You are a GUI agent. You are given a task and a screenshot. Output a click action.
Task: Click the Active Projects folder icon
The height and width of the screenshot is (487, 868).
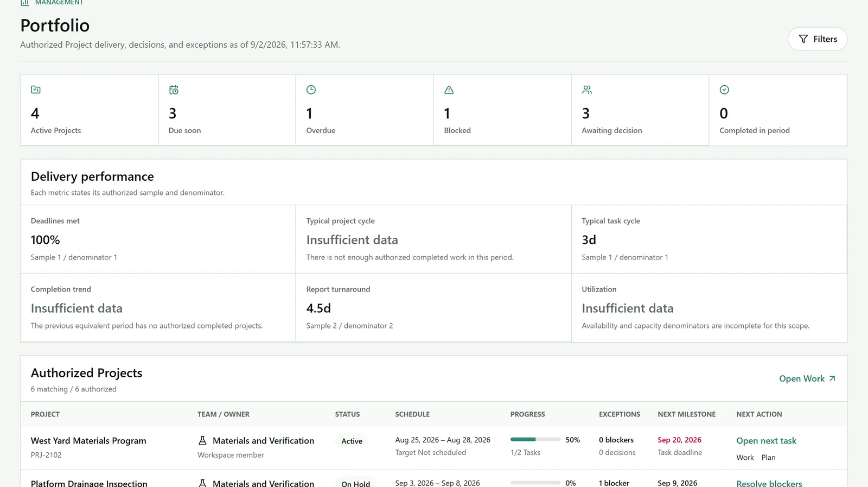click(x=36, y=90)
